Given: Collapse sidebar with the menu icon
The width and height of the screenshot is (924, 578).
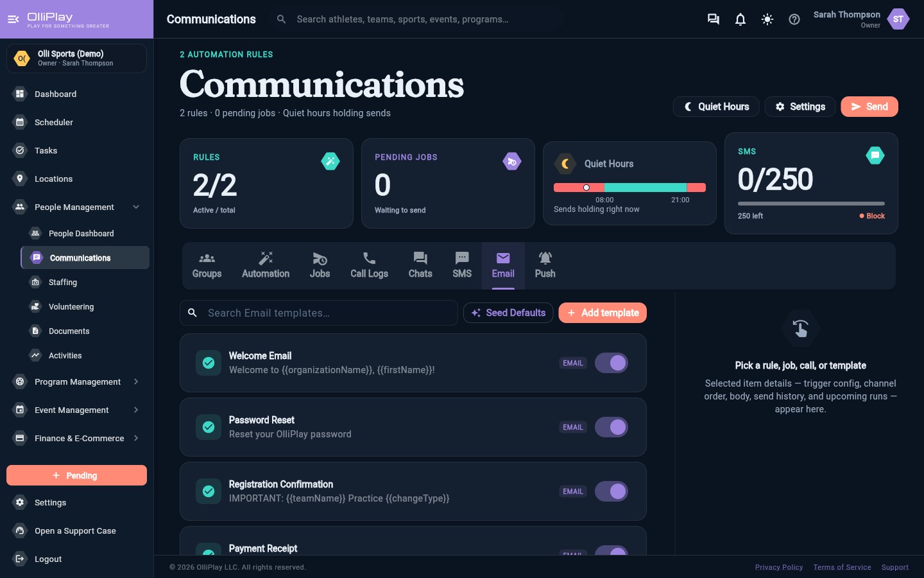Looking at the screenshot, I should pyautogui.click(x=13, y=19).
